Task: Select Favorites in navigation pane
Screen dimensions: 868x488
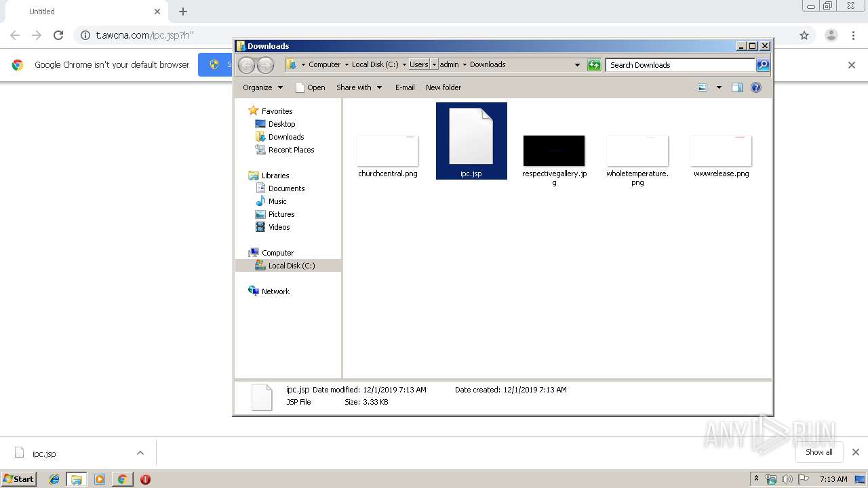Action: point(277,111)
